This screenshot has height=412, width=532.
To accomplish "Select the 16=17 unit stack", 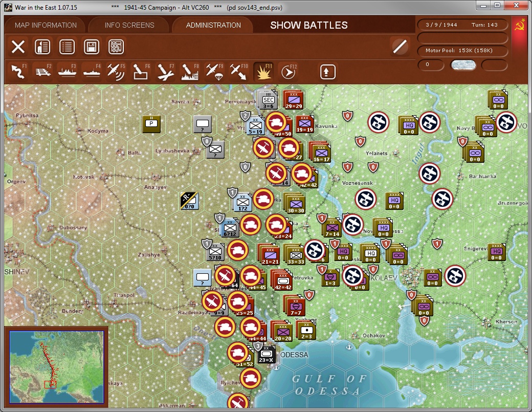I will [321, 154].
